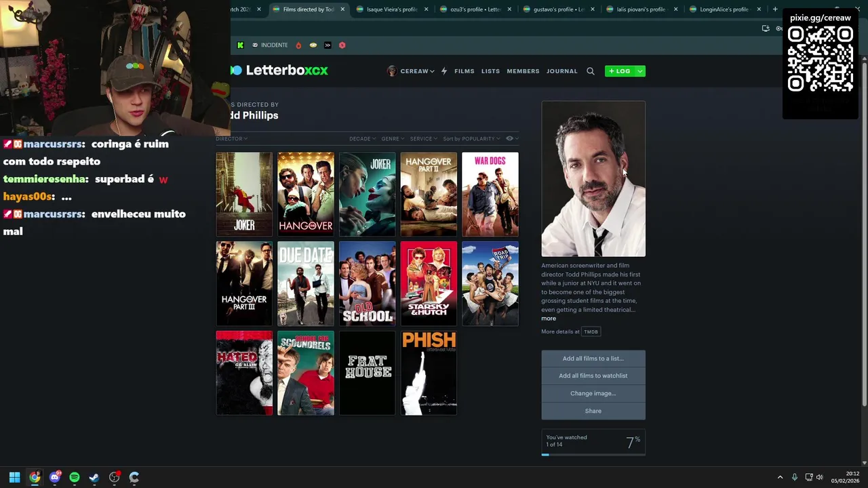Switch to gustavo's profile tab
Image resolution: width=868 pixels, height=488 pixels.
(x=559, y=9)
